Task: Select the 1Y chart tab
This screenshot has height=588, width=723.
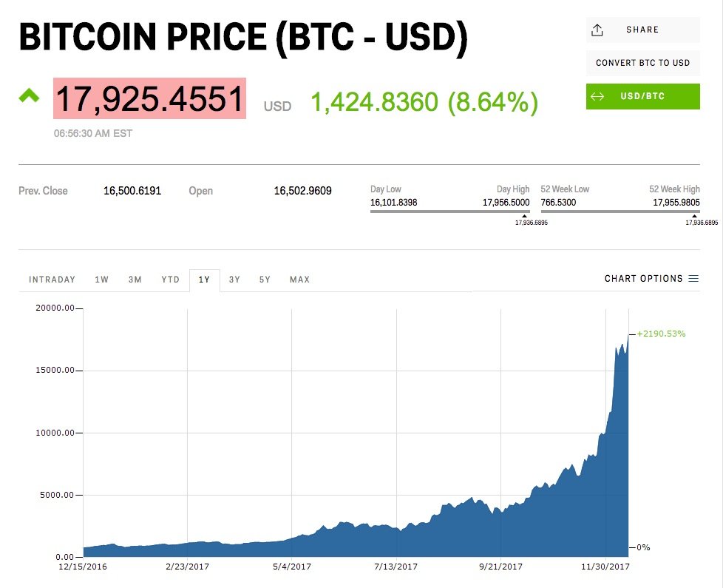Action: 204,280
